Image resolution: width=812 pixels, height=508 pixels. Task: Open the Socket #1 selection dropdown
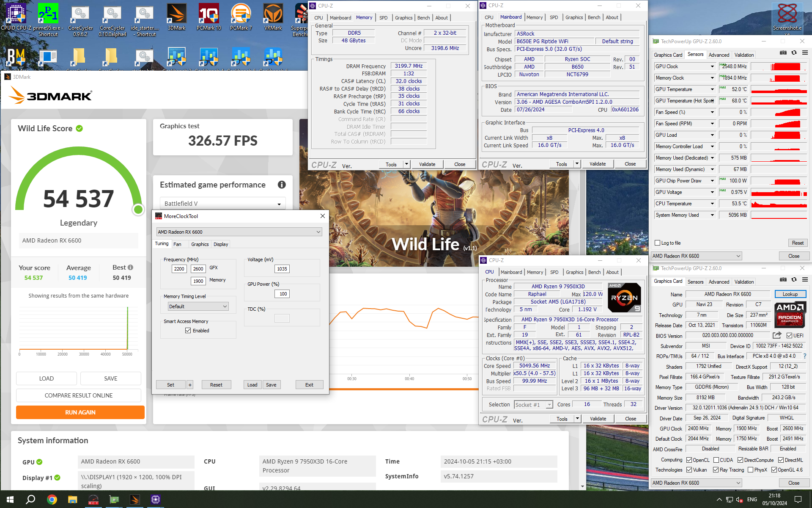[534, 405]
